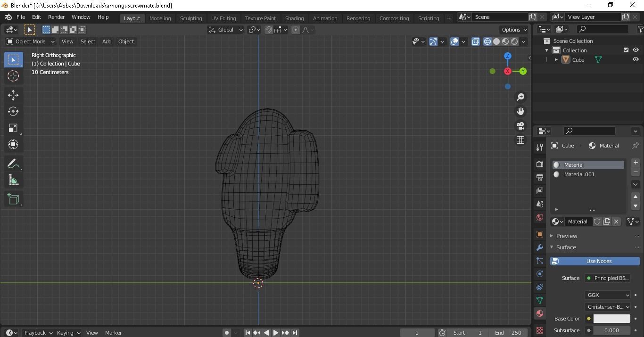The height and width of the screenshot is (337, 644).
Task: Hide the Cube object using its eye icon
Action: [x=636, y=59]
